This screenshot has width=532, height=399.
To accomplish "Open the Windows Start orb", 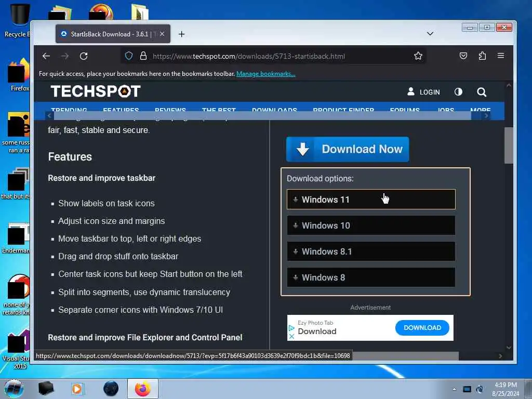I will 14,389.
